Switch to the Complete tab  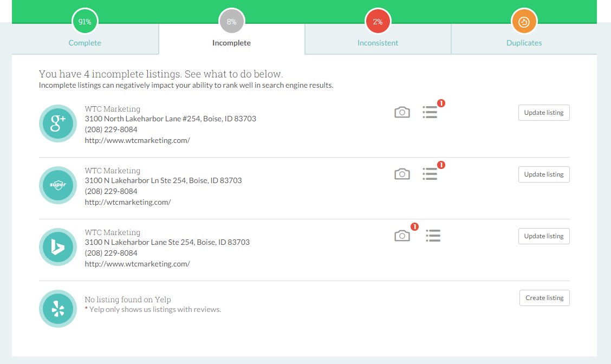click(x=84, y=43)
